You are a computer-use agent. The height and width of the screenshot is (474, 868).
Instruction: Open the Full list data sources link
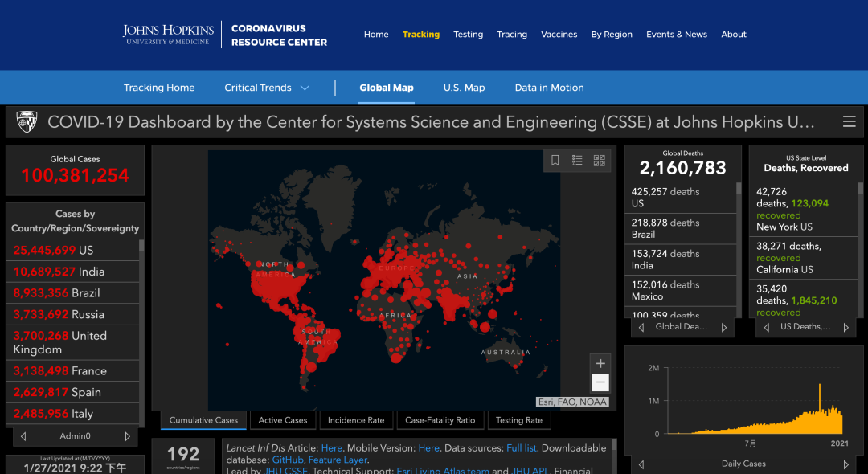(x=521, y=448)
